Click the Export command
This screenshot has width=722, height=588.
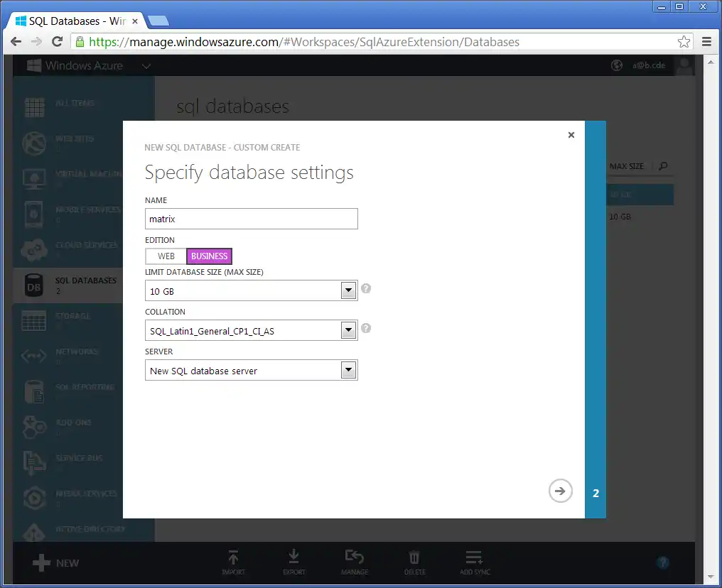pyautogui.click(x=293, y=562)
